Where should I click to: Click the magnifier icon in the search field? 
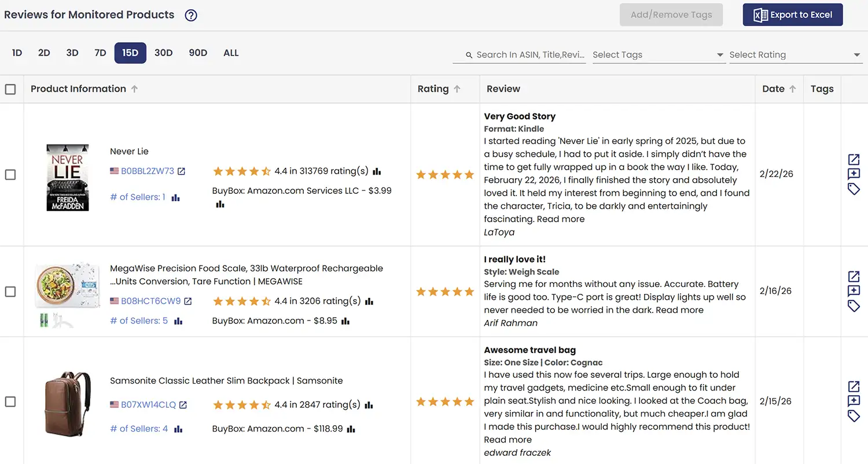point(469,54)
